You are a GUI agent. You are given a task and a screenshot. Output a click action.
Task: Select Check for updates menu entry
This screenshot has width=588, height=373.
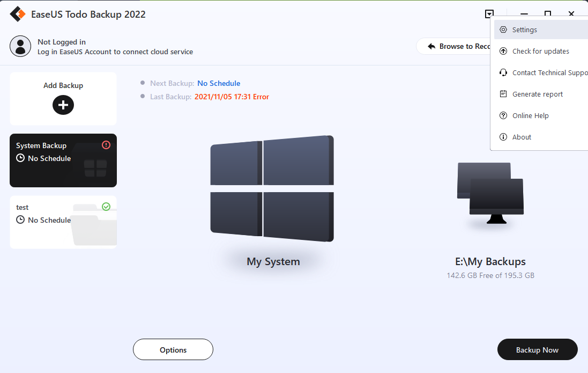point(541,51)
